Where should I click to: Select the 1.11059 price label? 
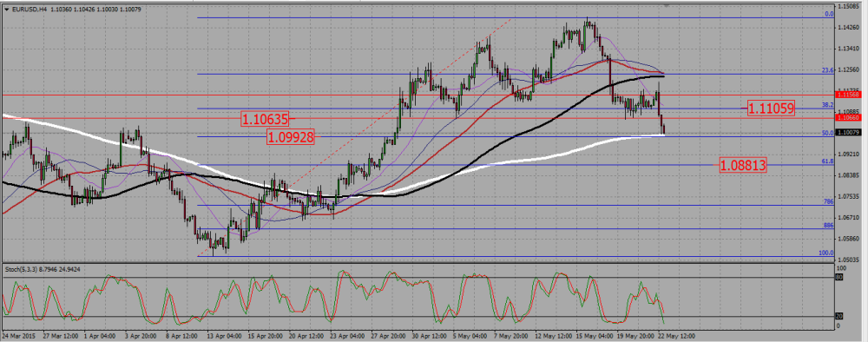click(x=771, y=109)
